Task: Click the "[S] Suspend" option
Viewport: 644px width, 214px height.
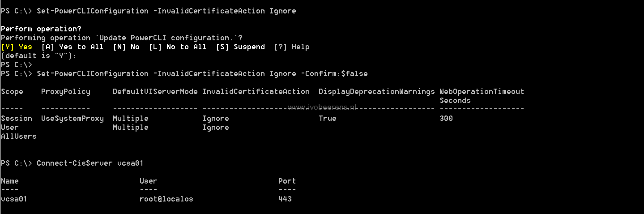Action: pyautogui.click(x=240, y=47)
